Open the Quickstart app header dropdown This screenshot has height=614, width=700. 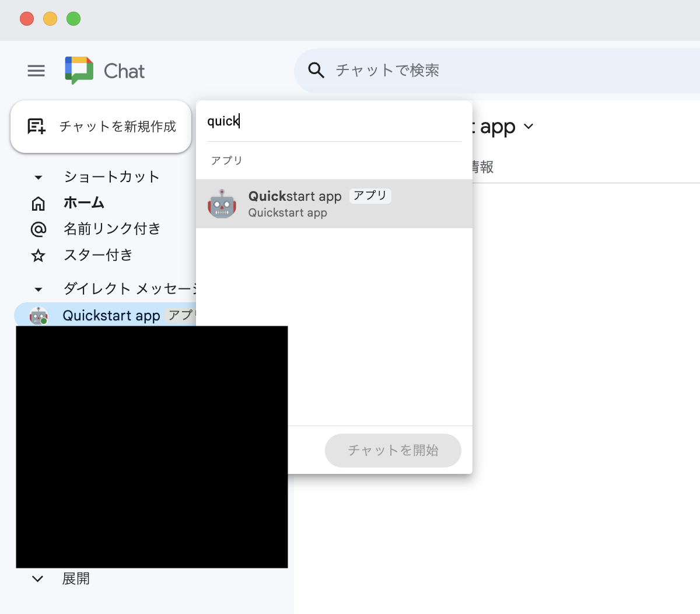(x=530, y=126)
